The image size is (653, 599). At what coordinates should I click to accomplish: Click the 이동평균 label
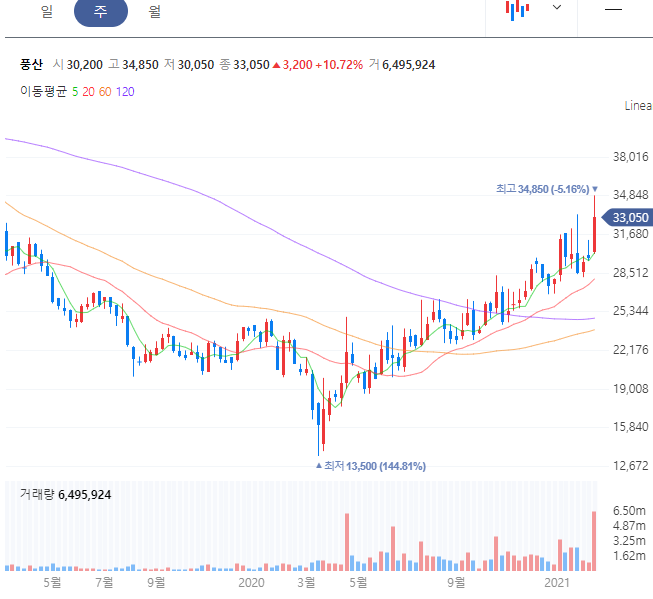43,92
